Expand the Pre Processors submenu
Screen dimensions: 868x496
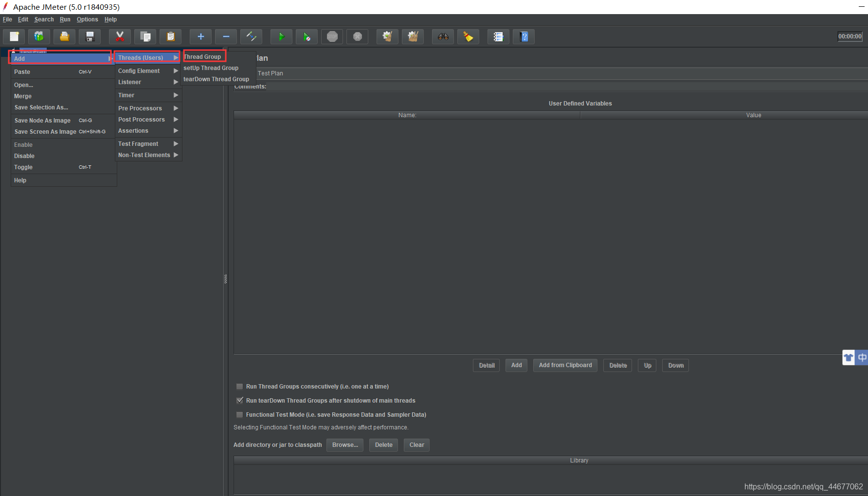(148, 108)
